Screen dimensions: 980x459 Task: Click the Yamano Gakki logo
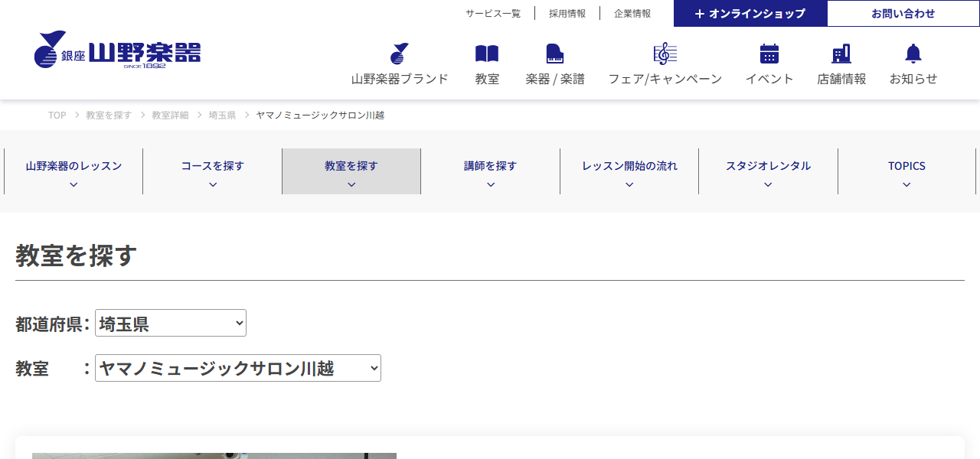pyautogui.click(x=117, y=50)
